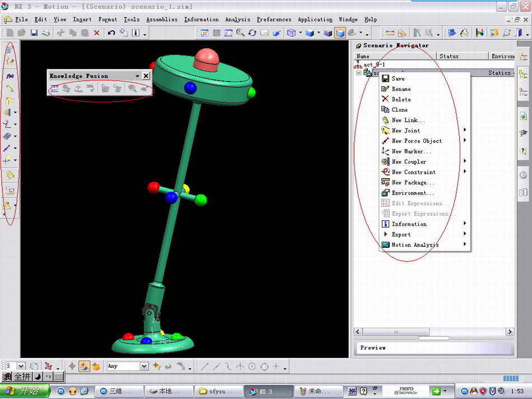Open Knowledge Fusion toolbar options arrow
The height and width of the screenshot is (399, 532).
(137, 76)
